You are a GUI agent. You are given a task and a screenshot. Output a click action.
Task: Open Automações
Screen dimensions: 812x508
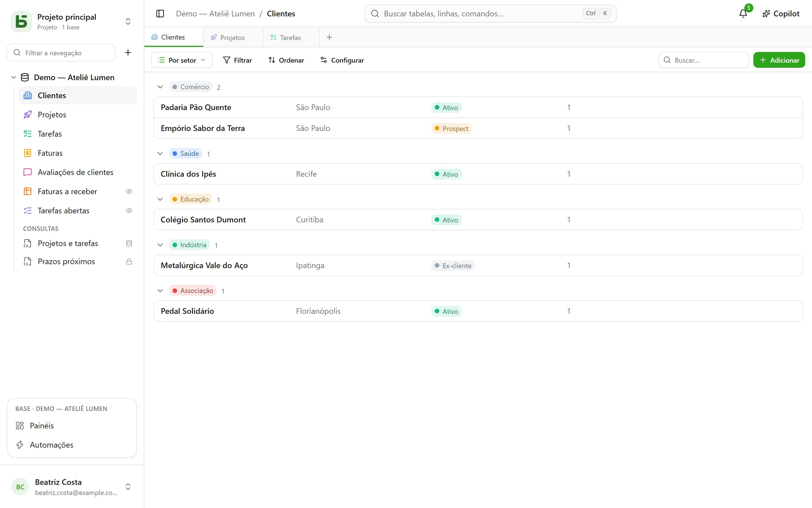(x=72, y=445)
